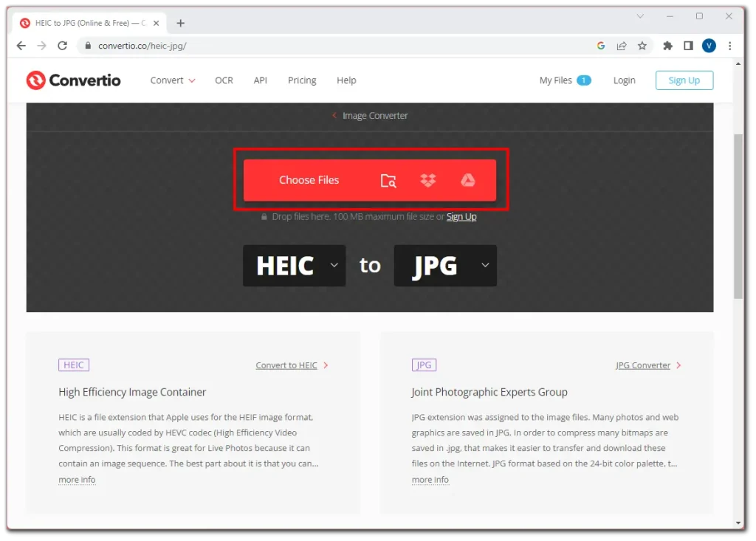Open the JPG target format dropdown
The image size is (756, 541).
(x=445, y=266)
